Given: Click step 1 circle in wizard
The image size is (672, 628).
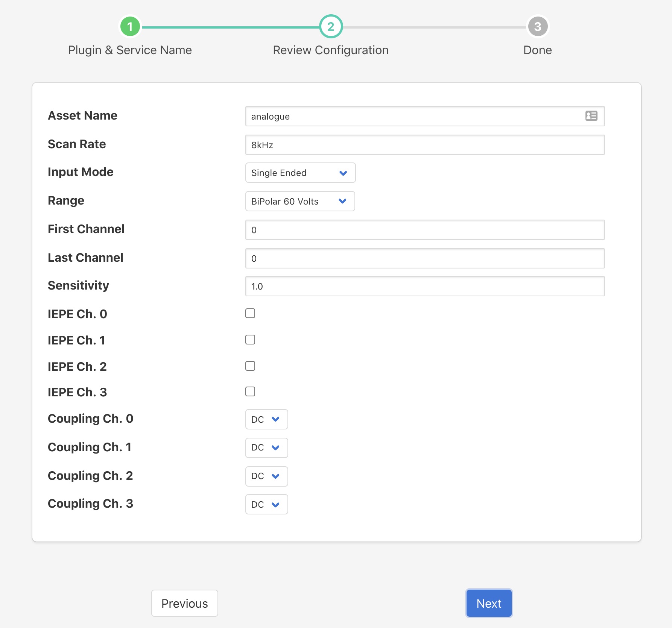Looking at the screenshot, I should pyautogui.click(x=130, y=27).
